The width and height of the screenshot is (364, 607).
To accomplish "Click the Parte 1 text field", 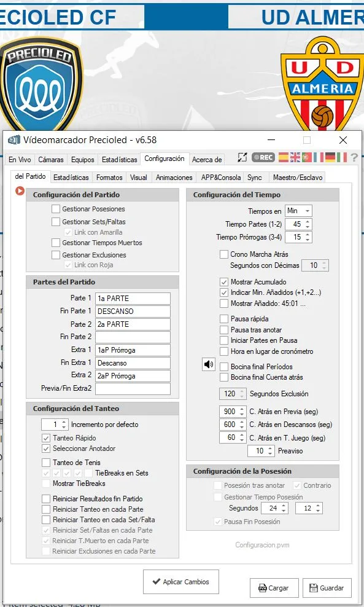I will [133, 299].
